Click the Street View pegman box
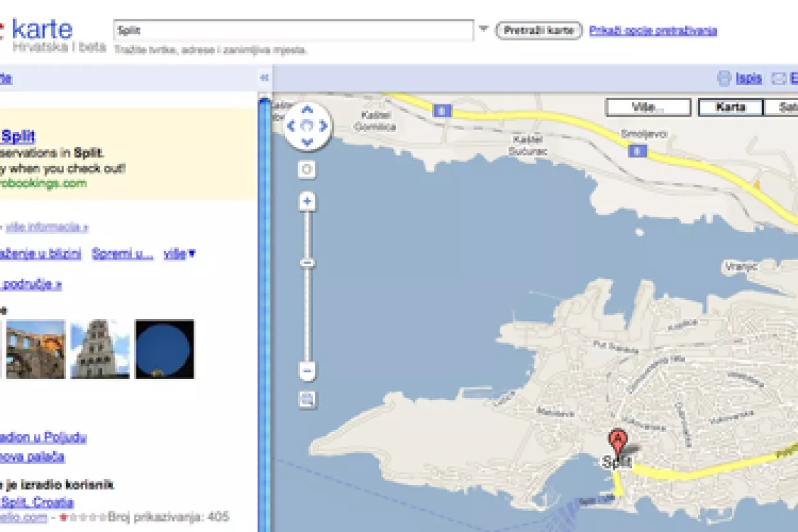Viewport: 798px width, 532px height. click(307, 169)
